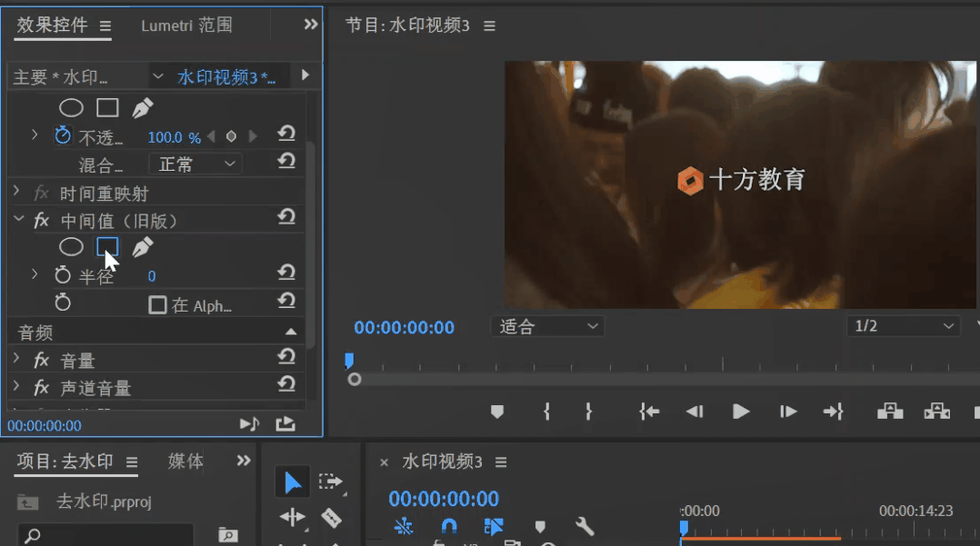
Task: Mark in point in program monitor
Action: 546,412
